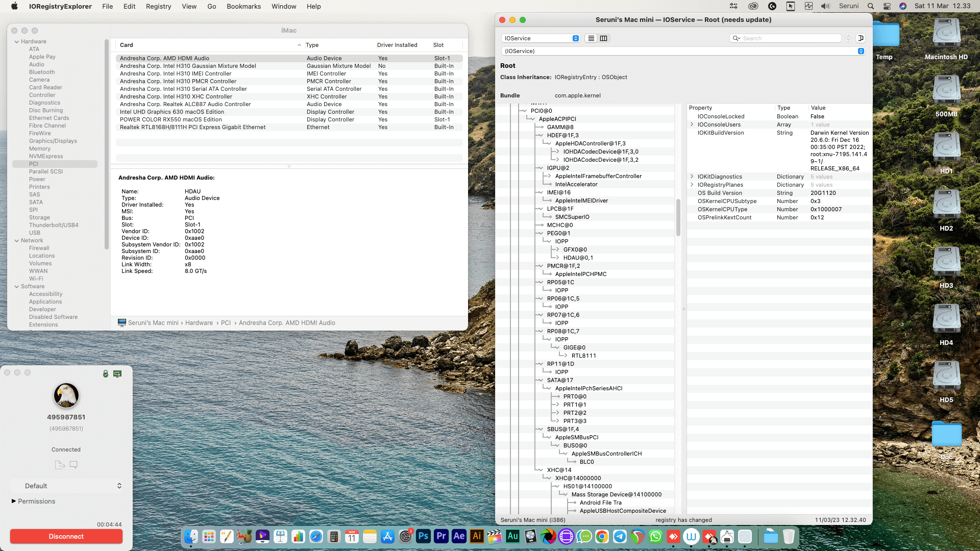Collapse the Network section in sidebar

(x=16, y=240)
